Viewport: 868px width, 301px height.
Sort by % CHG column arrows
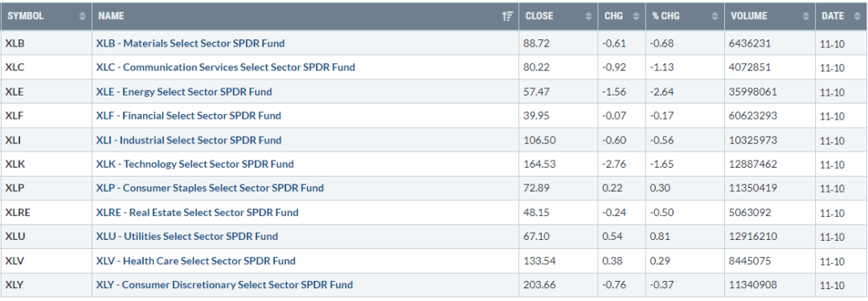pos(714,16)
